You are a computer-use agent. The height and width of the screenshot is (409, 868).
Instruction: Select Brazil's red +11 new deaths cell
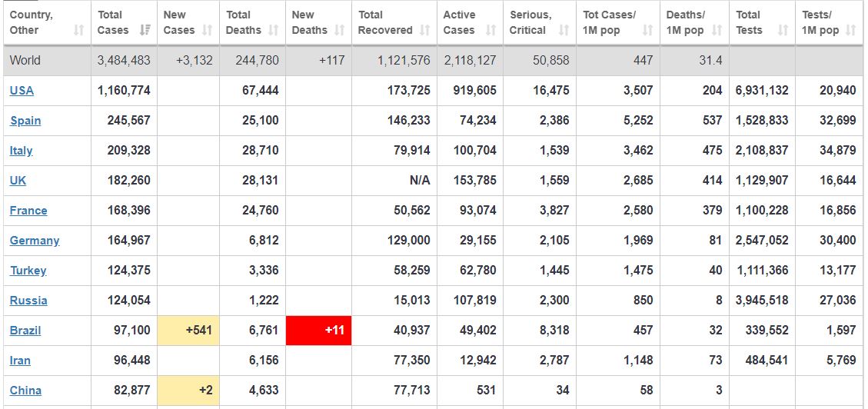[x=318, y=331]
